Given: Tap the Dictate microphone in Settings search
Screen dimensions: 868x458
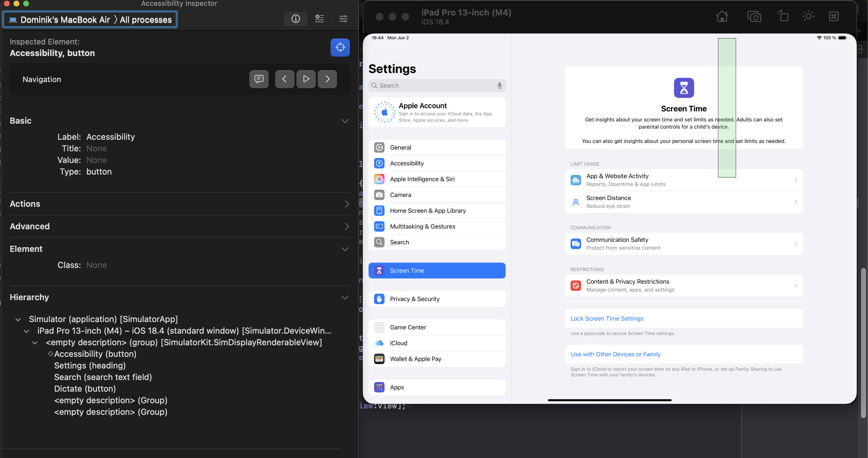Looking at the screenshot, I should (x=499, y=86).
